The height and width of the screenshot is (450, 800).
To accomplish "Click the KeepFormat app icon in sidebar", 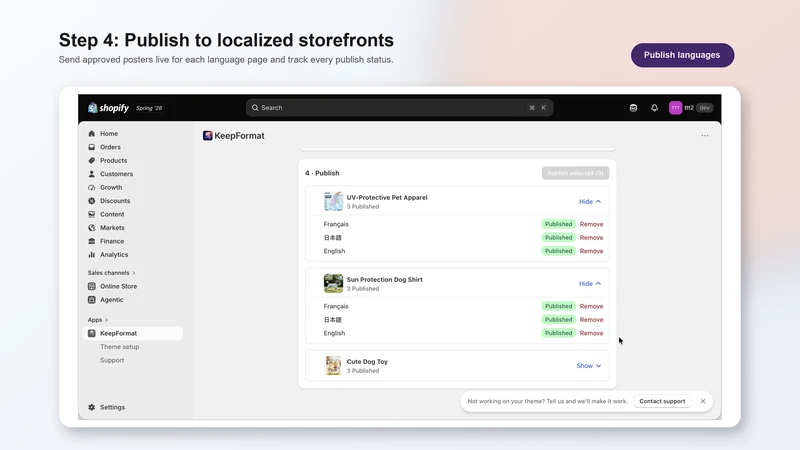I will (x=92, y=333).
